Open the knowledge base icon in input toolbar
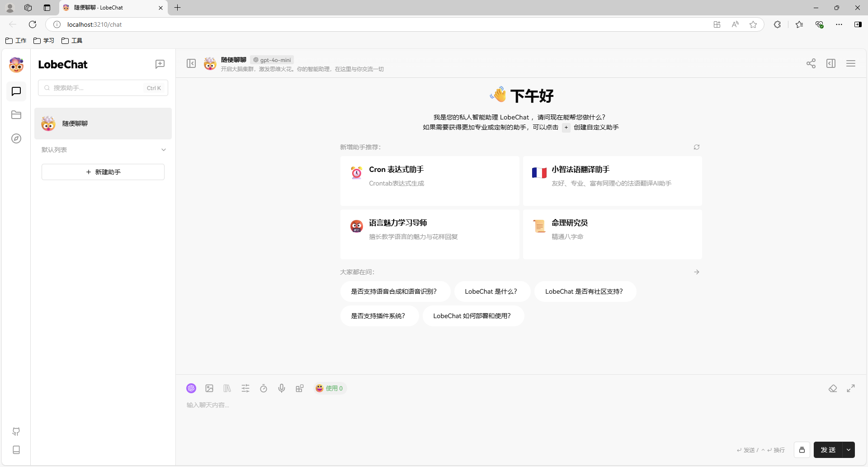868x467 pixels. (227, 388)
